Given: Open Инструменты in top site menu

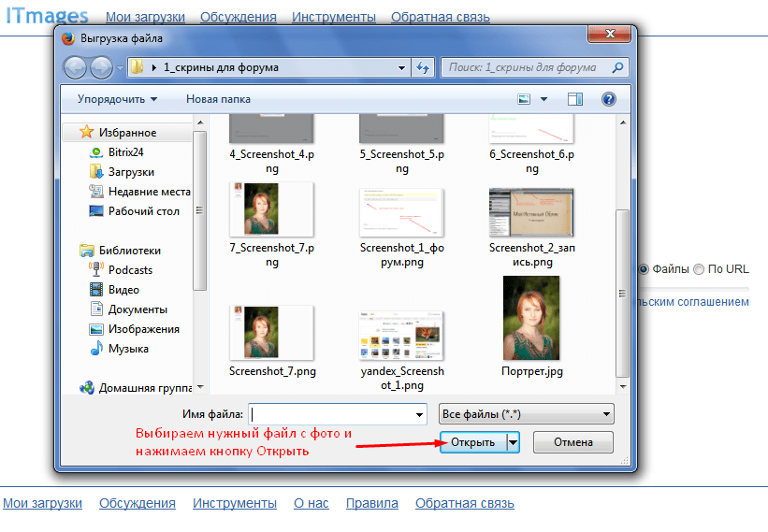Looking at the screenshot, I should click(x=333, y=17).
